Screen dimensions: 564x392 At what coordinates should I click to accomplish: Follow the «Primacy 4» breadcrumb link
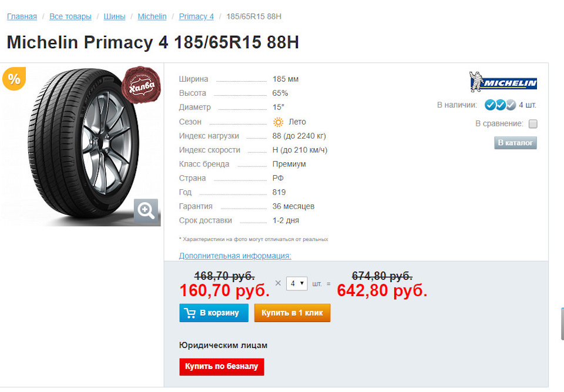(196, 16)
